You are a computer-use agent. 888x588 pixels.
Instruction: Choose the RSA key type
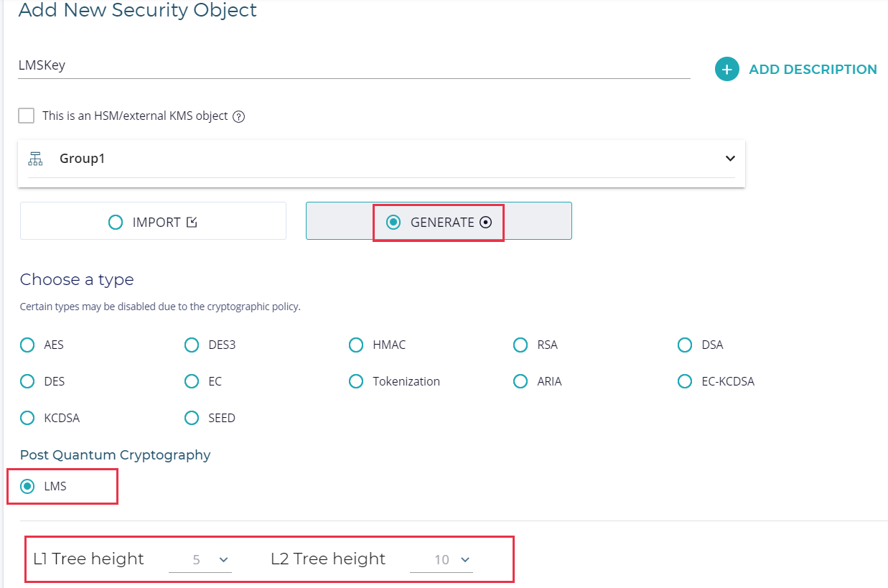click(x=520, y=345)
